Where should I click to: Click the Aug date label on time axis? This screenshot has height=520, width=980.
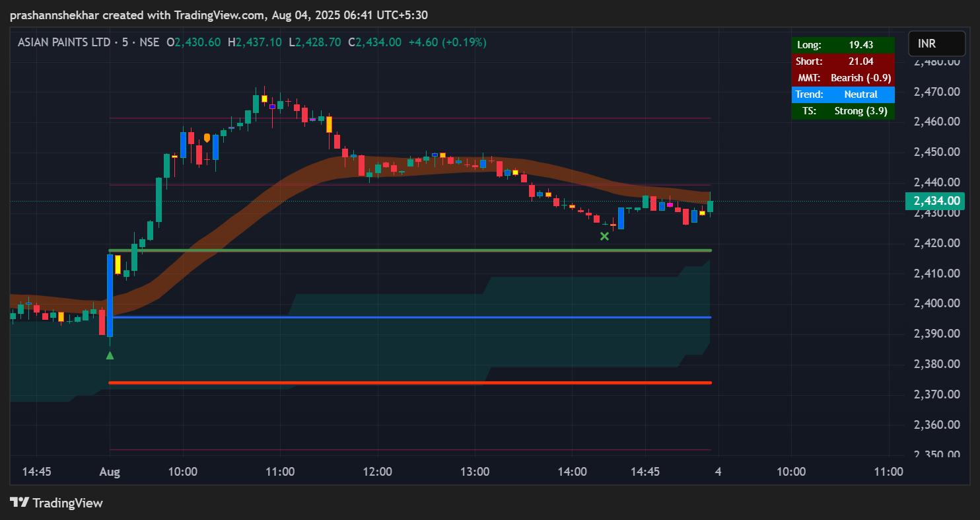(110, 472)
